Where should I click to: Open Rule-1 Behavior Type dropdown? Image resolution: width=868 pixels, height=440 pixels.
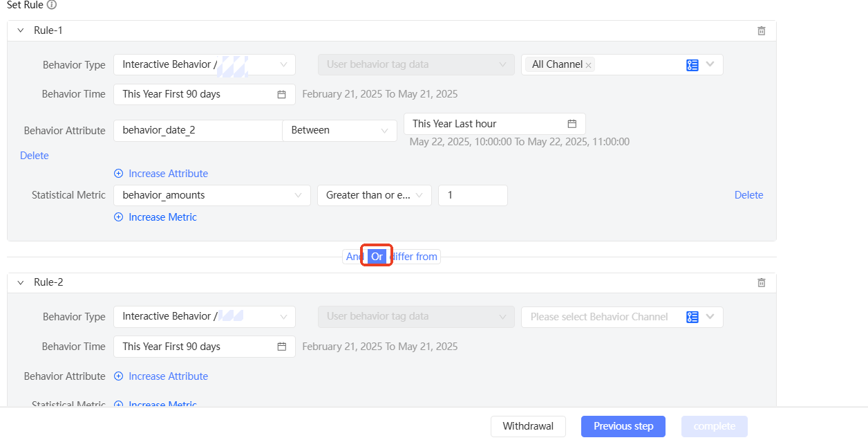point(205,64)
